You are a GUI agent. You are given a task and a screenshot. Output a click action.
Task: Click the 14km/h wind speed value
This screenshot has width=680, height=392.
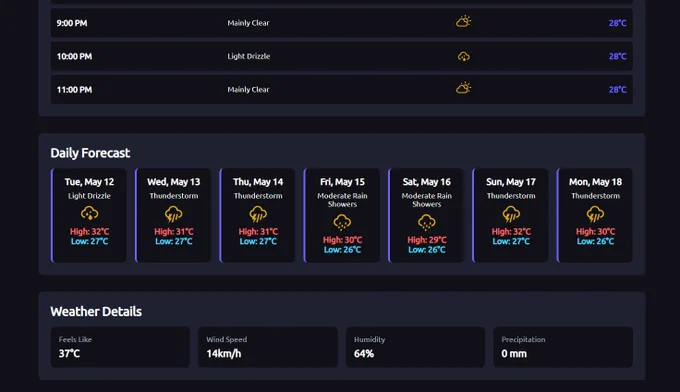[x=224, y=354]
